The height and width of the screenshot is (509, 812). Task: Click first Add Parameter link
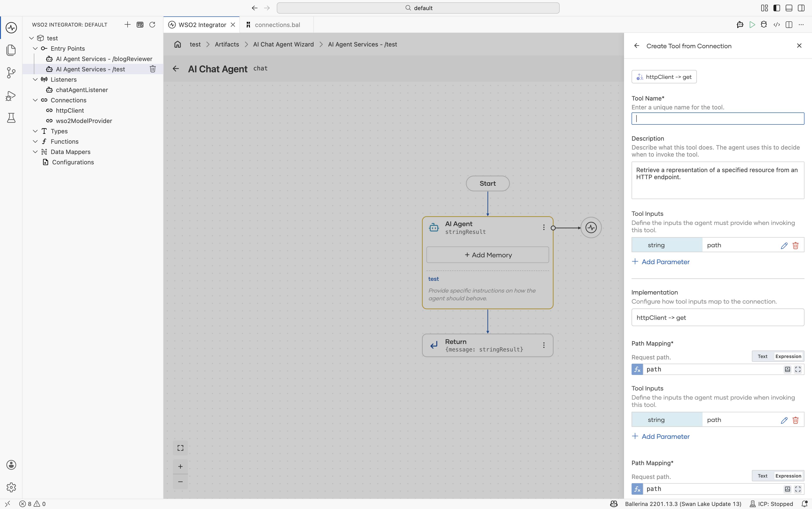pos(661,262)
